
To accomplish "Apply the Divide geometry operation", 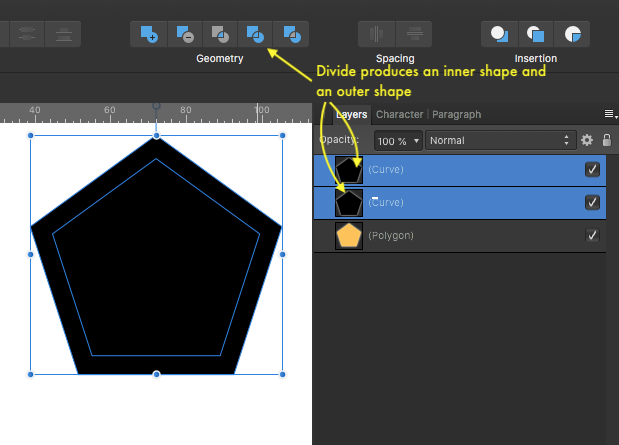I will point(255,34).
